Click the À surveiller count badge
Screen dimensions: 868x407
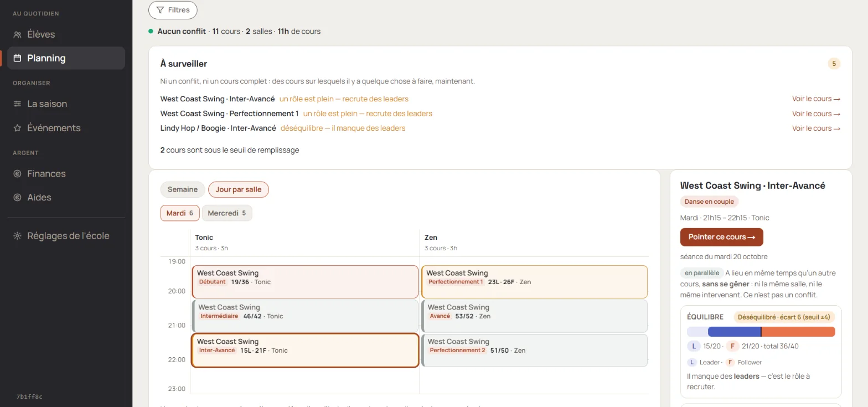pyautogui.click(x=834, y=64)
